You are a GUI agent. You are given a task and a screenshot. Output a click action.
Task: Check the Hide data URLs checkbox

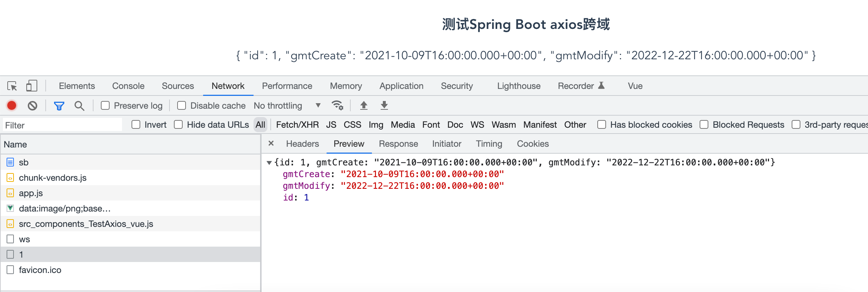178,124
